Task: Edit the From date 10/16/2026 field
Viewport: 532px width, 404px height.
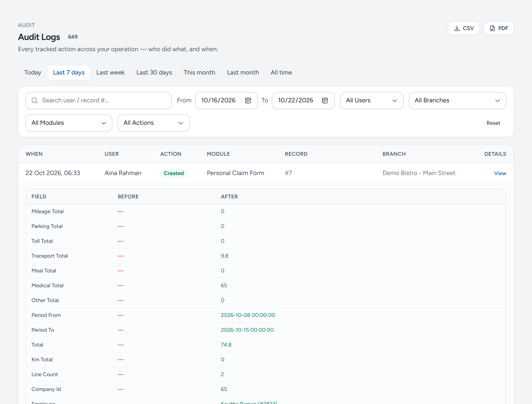Action: [226, 101]
